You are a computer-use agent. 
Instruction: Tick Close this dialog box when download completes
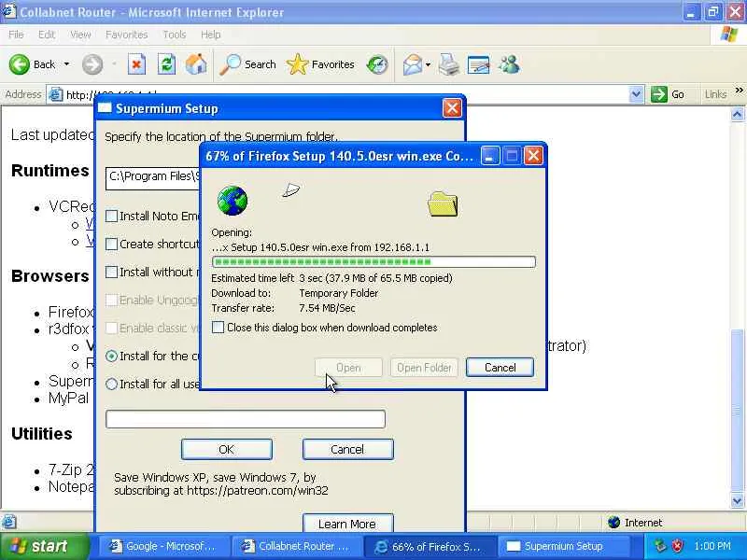point(218,328)
